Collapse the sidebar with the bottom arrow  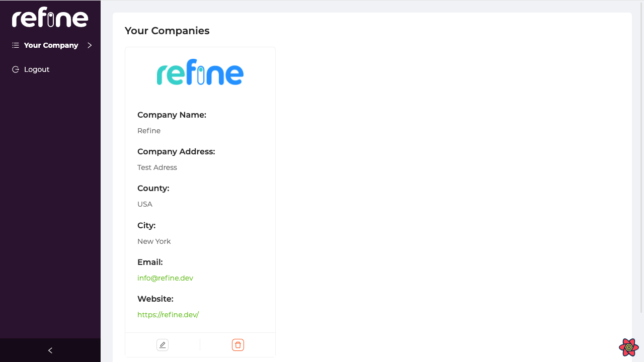pos(50,350)
